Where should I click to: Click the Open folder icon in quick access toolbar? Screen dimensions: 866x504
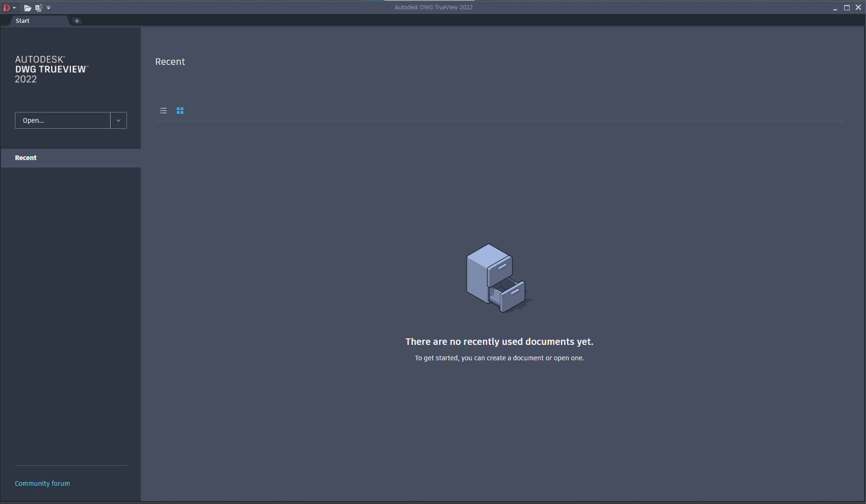click(28, 8)
